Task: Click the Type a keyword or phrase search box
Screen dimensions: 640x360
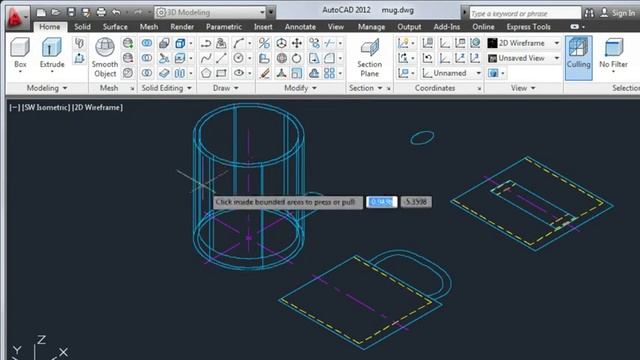Action: (x=525, y=13)
